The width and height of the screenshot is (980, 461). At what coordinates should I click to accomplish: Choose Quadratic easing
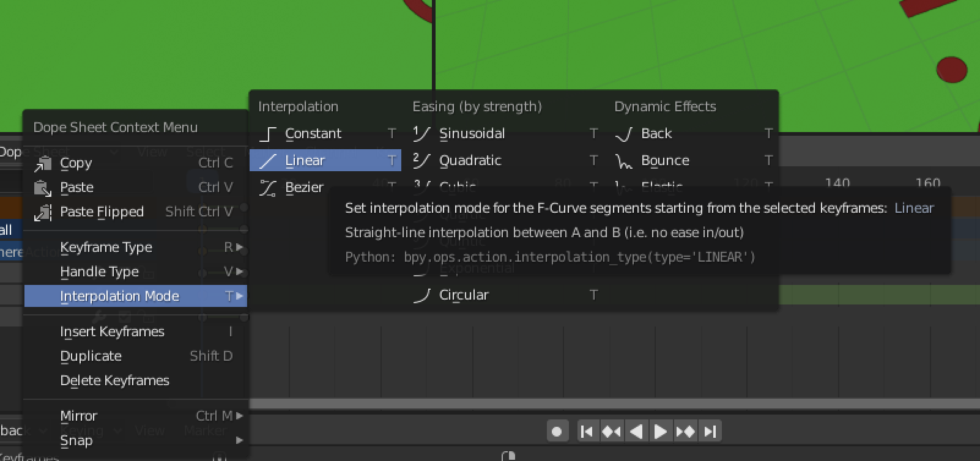[x=505, y=160]
